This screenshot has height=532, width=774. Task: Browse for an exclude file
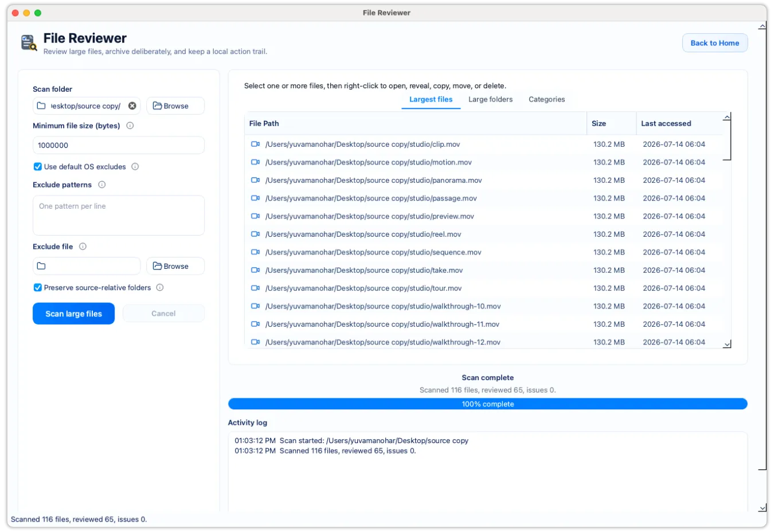click(175, 266)
